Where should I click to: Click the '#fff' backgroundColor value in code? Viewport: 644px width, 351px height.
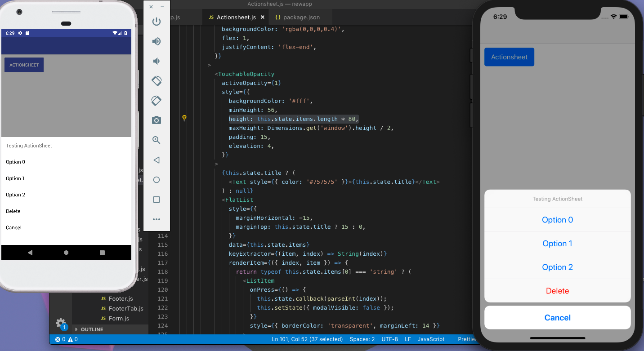click(x=300, y=101)
